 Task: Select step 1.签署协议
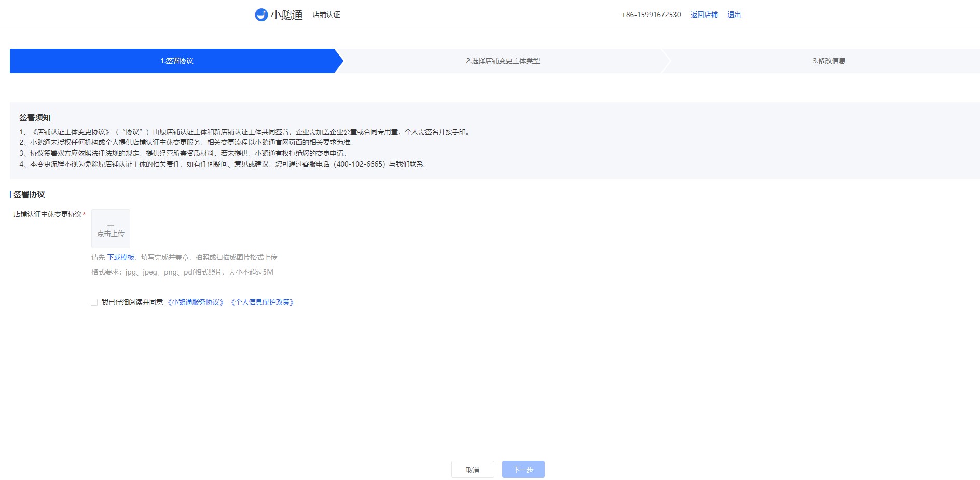coord(176,61)
